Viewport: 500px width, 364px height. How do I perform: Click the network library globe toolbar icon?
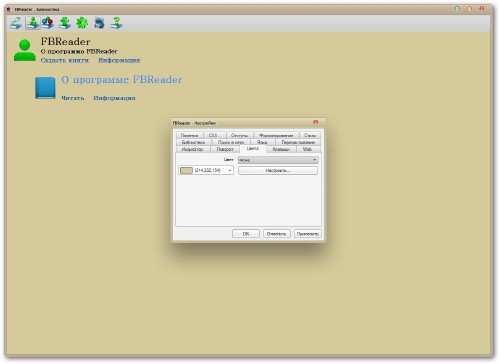click(x=99, y=23)
